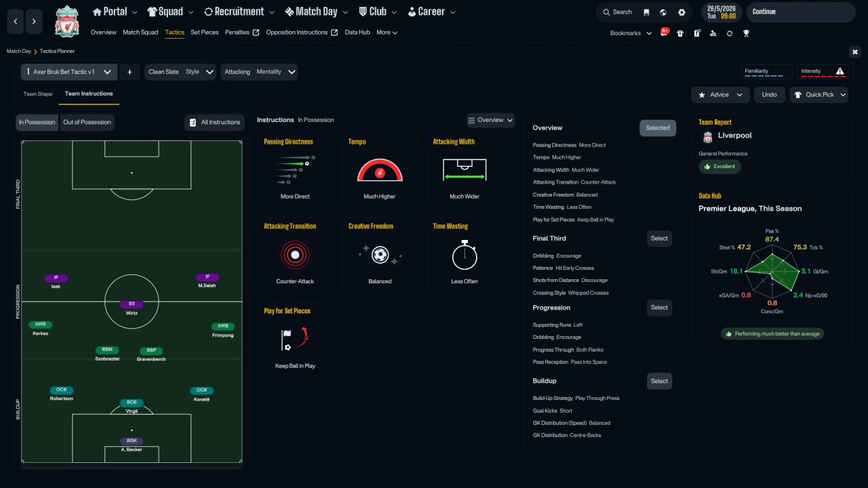Open the settings gear icon
868x488 pixels.
tap(682, 12)
